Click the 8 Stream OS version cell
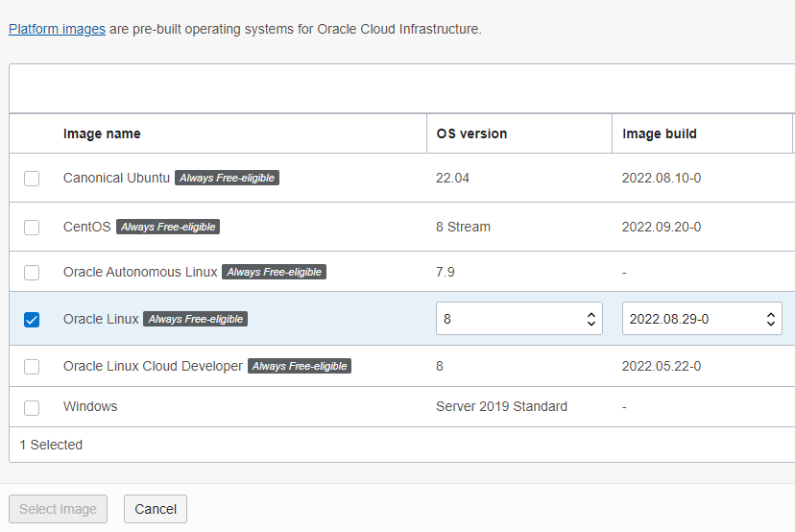Image resolution: width=795 pixels, height=532 pixels. 463,227
